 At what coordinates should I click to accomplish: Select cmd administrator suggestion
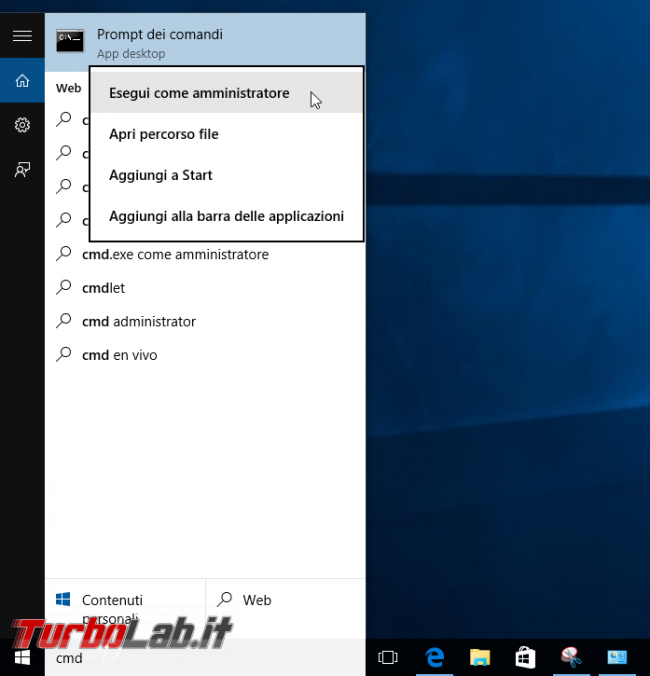(x=205, y=321)
